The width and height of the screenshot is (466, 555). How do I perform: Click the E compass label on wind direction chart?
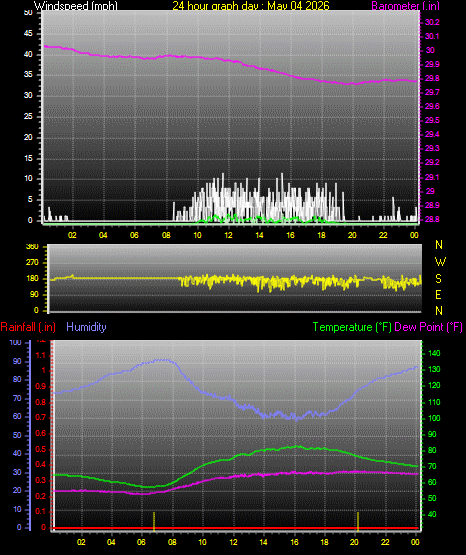click(x=438, y=294)
